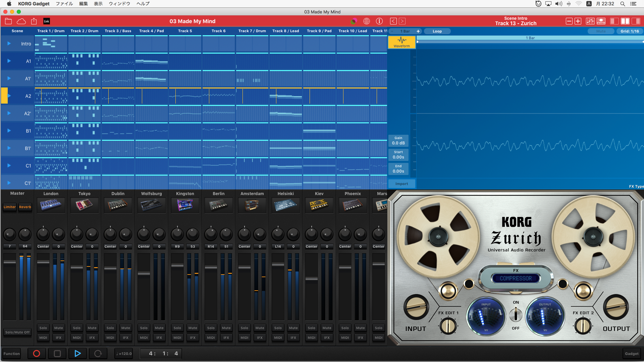This screenshot has height=362, width=644.
Task: Mute the Kingston track
Action: [x=193, y=328]
